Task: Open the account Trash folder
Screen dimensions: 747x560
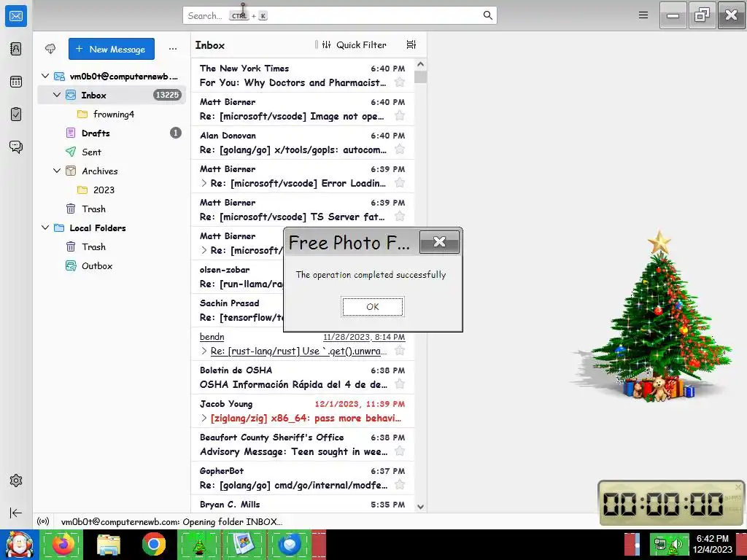Action: pyautogui.click(x=112, y=209)
